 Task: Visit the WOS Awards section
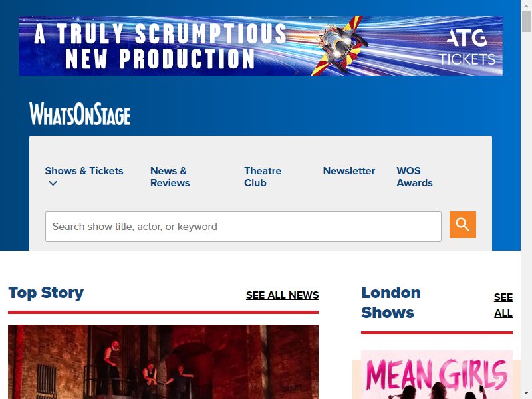pyautogui.click(x=414, y=176)
